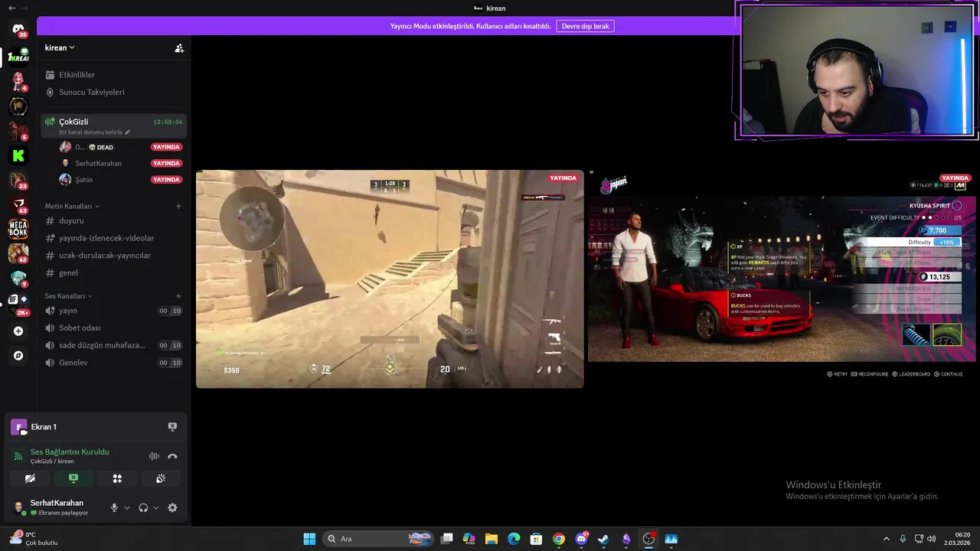Open microphone input options chevron

tap(127, 507)
